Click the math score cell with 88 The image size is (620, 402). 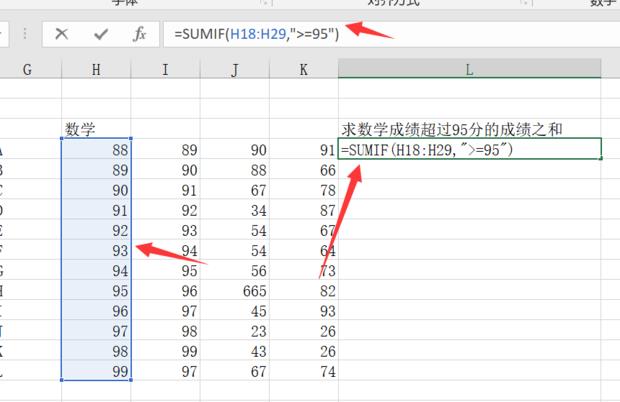point(96,149)
